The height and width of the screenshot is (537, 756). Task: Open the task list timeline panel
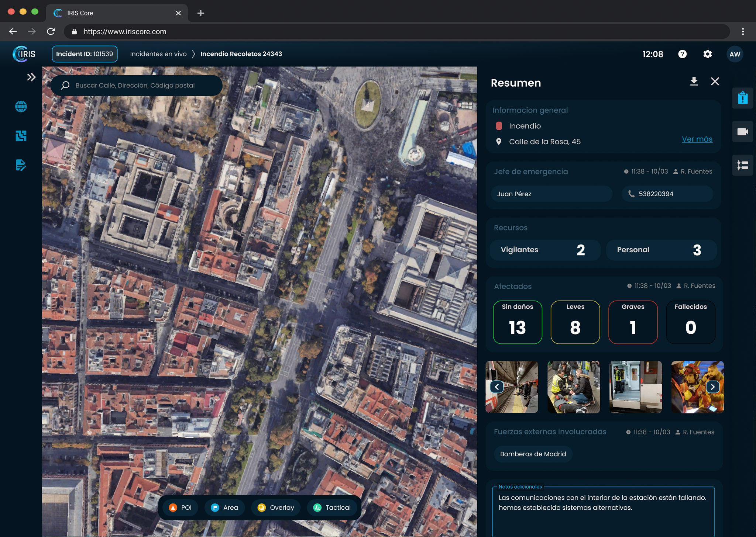click(742, 165)
